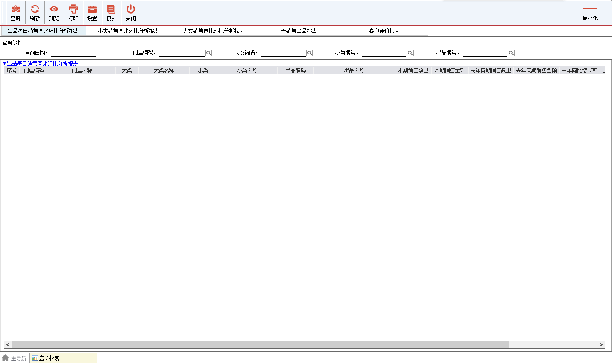Click the 去年同比增长率 column header

pos(580,70)
